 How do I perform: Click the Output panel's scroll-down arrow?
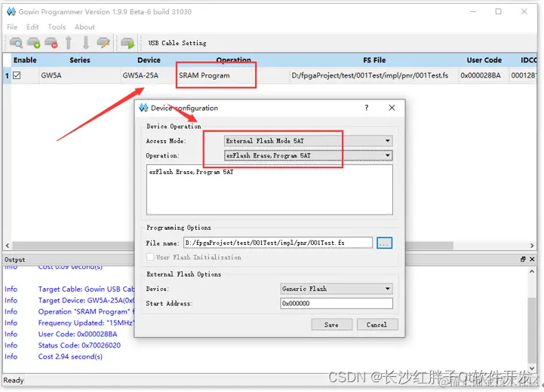tap(532, 368)
